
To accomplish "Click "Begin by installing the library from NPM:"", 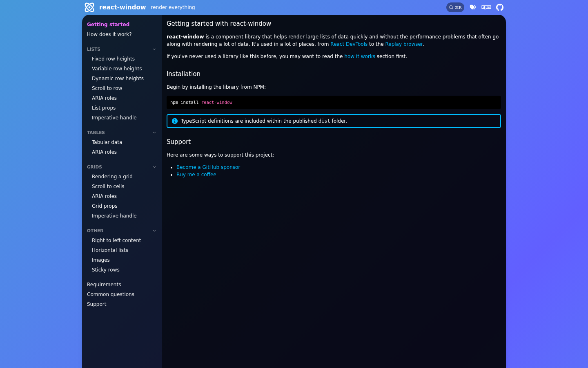I will coord(216,87).
